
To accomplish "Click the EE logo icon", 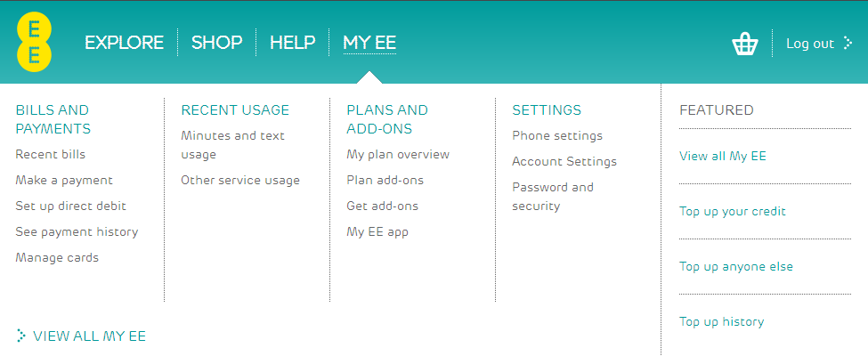I will click(34, 43).
